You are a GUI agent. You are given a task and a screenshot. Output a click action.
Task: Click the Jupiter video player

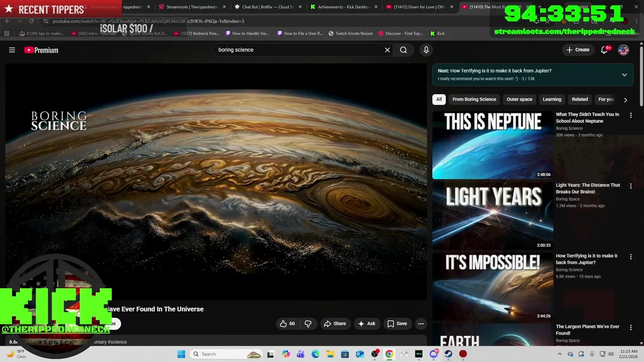click(x=216, y=182)
